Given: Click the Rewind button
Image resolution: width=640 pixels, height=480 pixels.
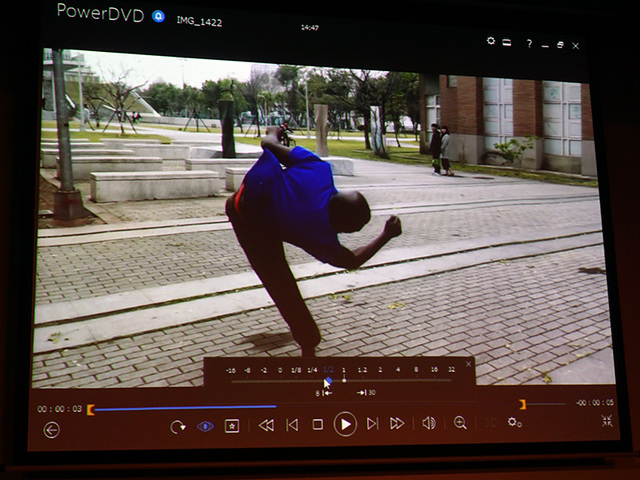Looking at the screenshot, I should [266, 425].
